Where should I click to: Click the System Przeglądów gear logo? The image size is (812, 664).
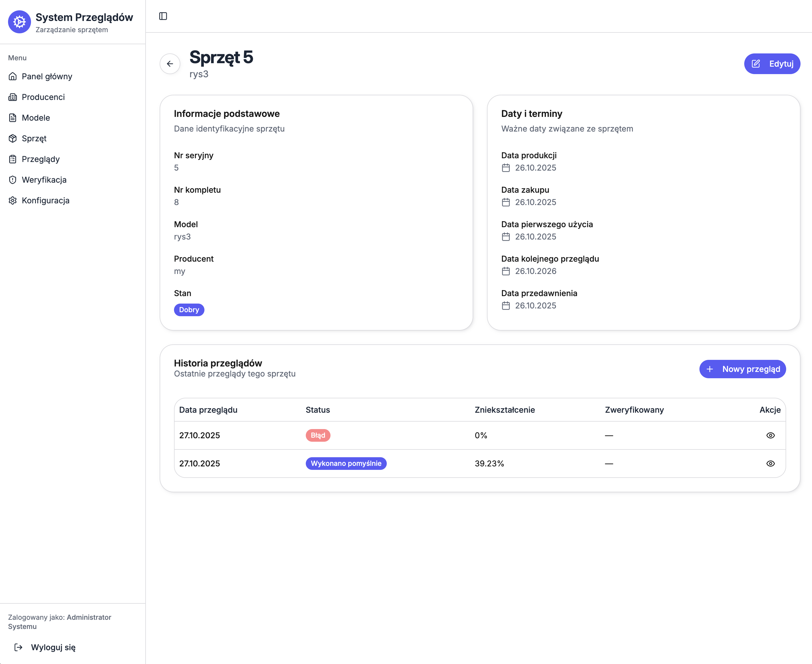click(20, 22)
